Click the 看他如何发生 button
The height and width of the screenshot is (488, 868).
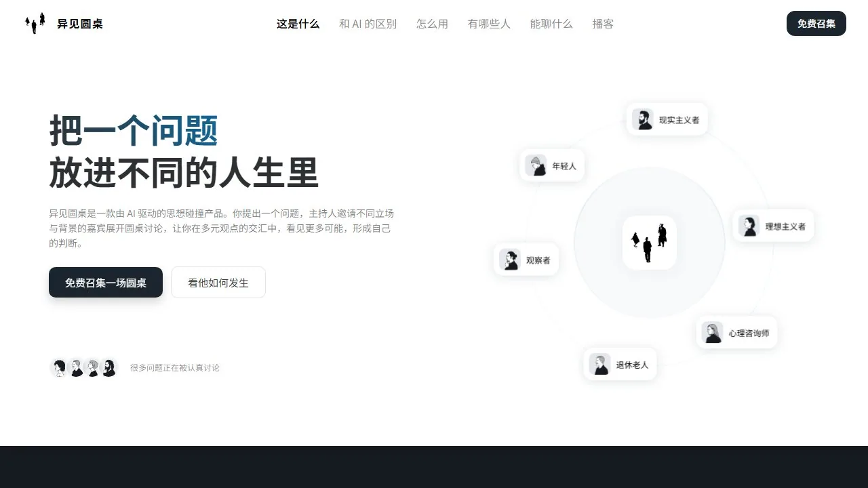pyautogui.click(x=218, y=283)
